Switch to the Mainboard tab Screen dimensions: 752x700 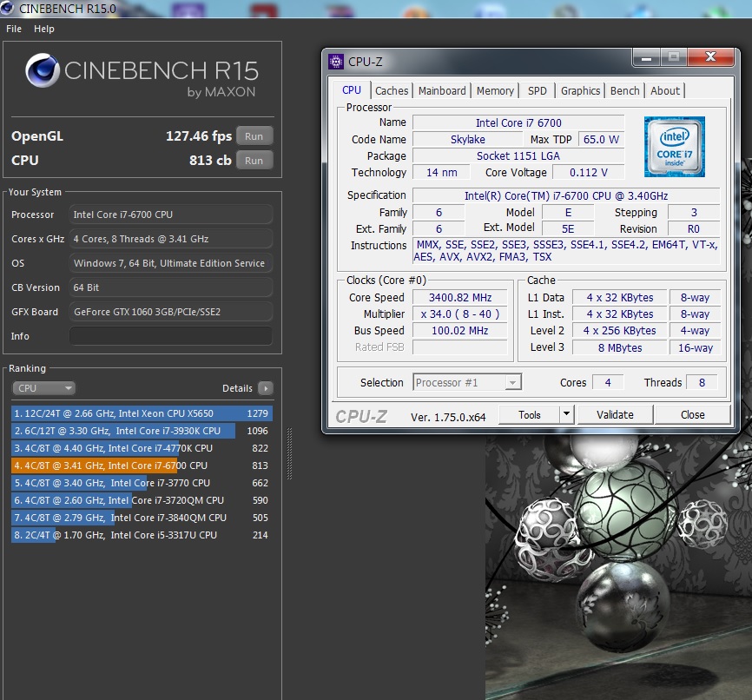click(442, 90)
